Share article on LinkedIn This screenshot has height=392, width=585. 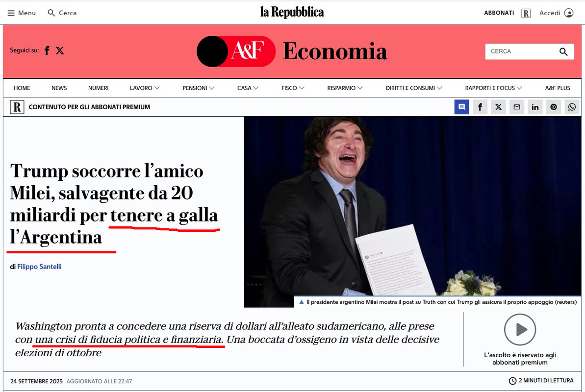[535, 107]
